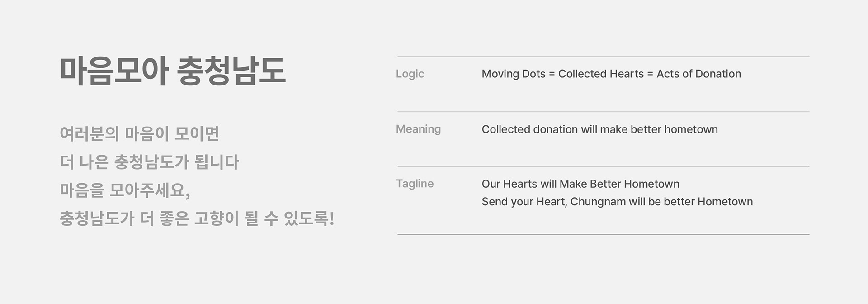This screenshot has height=304, width=868.
Task: Click the "Logic" row label
Action: point(410,74)
